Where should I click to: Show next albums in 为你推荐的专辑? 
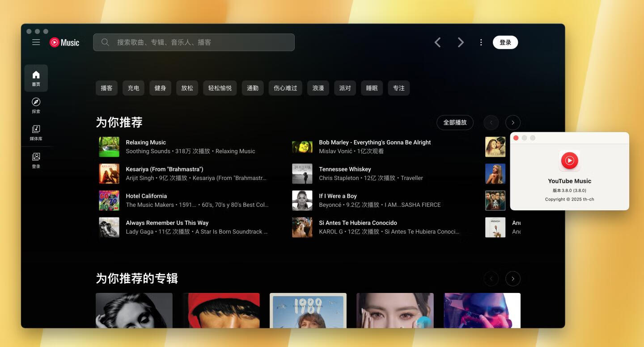[x=513, y=279]
